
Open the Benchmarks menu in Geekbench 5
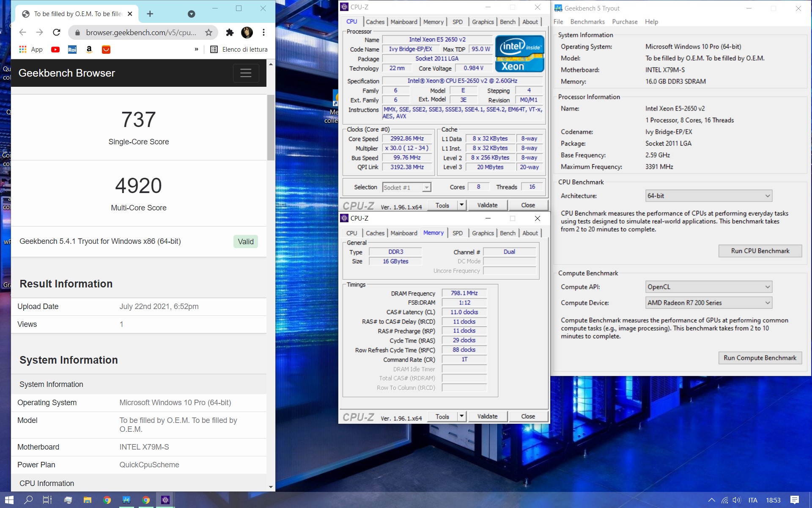pyautogui.click(x=587, y=22)
